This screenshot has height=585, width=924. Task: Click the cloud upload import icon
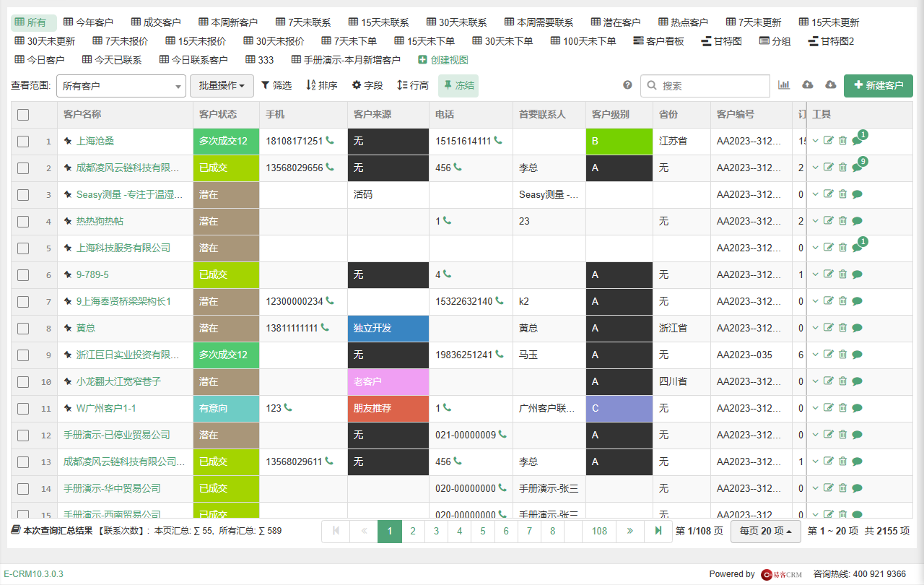pyautogui.click(x=808, y=85)
